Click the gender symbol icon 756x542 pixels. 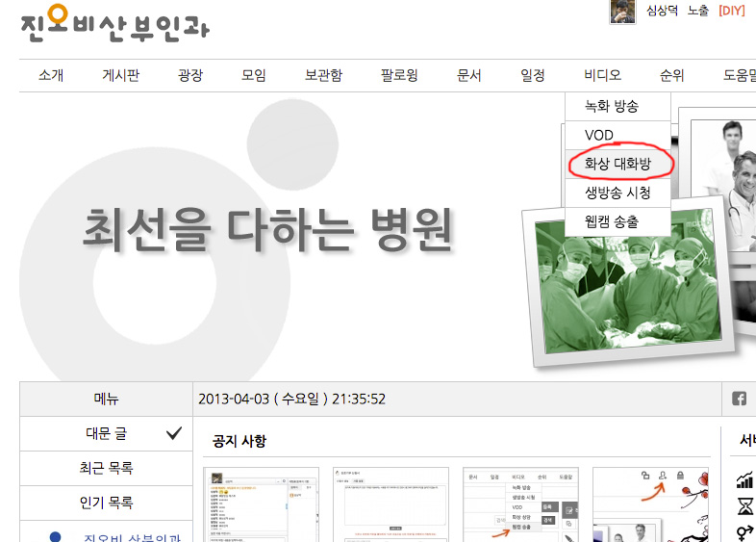pyautogui.click(x=744, y=531)
